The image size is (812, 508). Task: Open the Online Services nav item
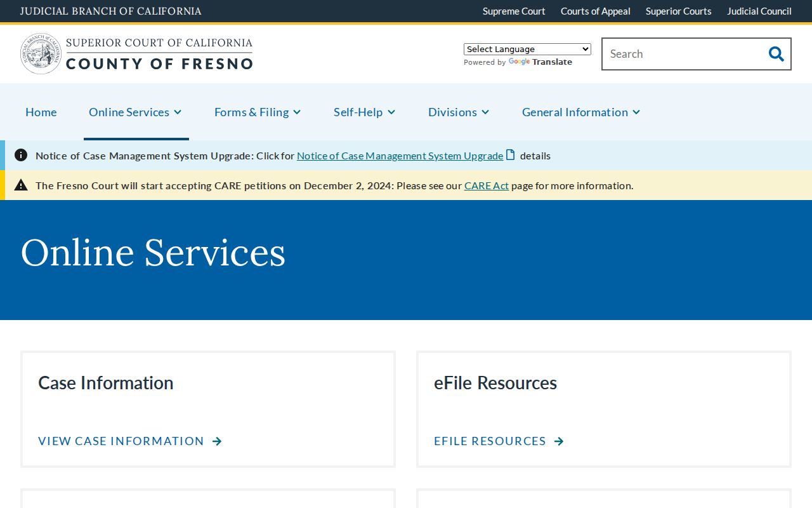point(129,112)
